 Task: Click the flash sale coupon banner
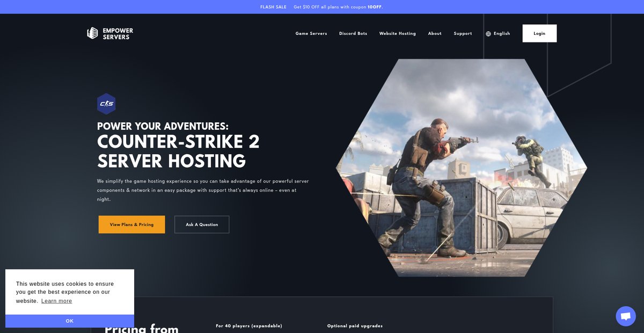pos(322,7)
